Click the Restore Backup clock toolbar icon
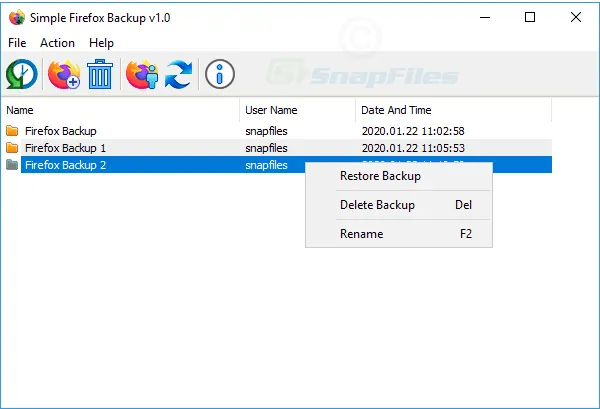600x409 pixels. click(x=21, y=75)
